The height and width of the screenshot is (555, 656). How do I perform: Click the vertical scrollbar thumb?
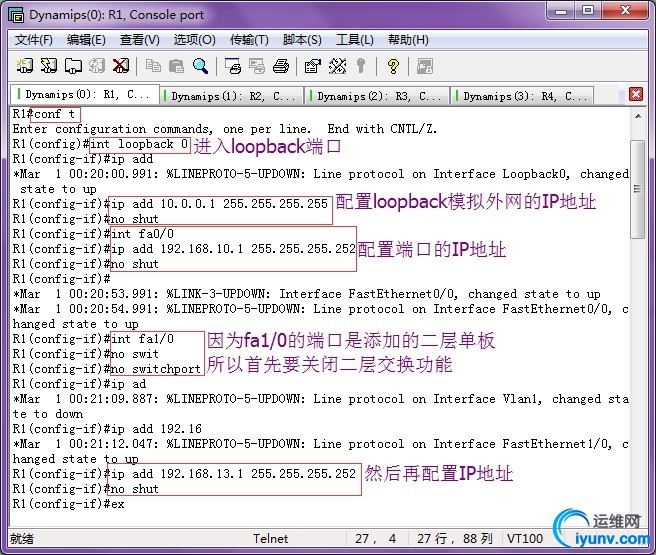coord(638,189)
